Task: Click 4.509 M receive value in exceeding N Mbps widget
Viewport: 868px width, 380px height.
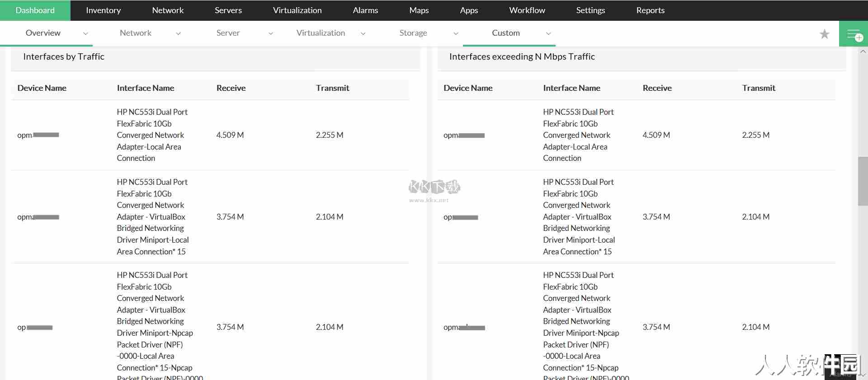Action: 656,135
